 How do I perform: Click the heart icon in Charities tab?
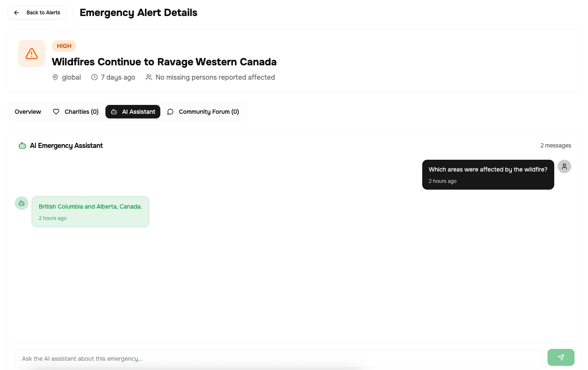click(x=56, y=112)
